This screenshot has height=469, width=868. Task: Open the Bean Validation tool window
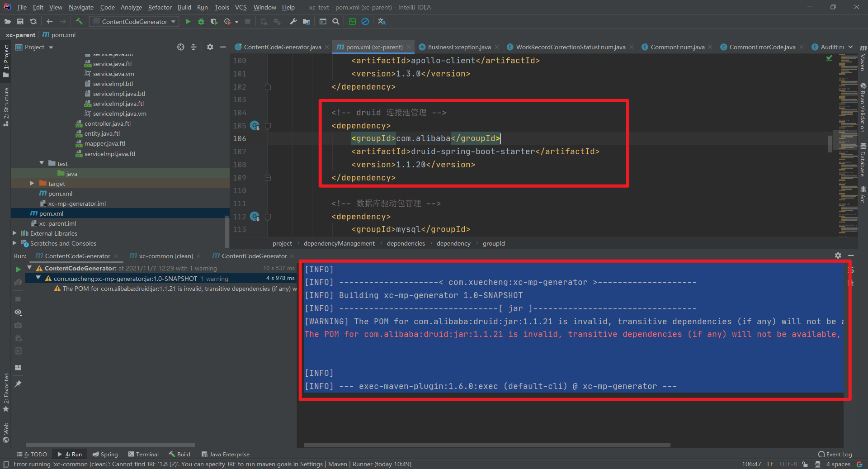[863, 109]
